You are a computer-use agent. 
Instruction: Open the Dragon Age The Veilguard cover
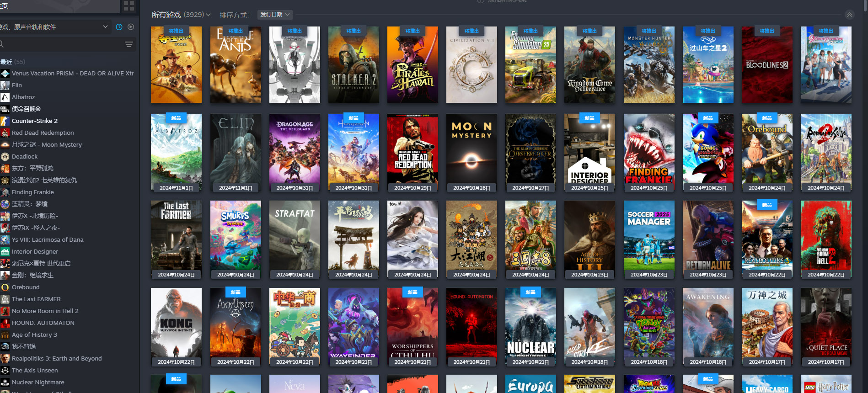coord(295,152)
